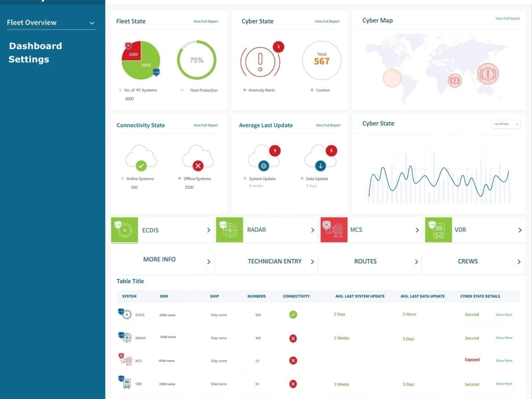The width and height of the screenshot is (532, 399).
Task: Click the ROUTES button
Action: 365,261
